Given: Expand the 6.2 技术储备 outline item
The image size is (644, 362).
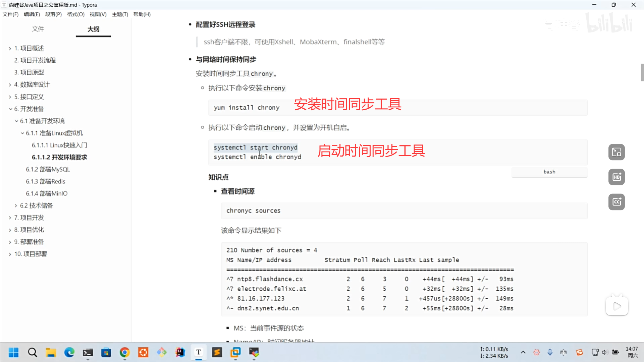Looking at the screenshot, I should pyautogui.click(x=16, y=206).
